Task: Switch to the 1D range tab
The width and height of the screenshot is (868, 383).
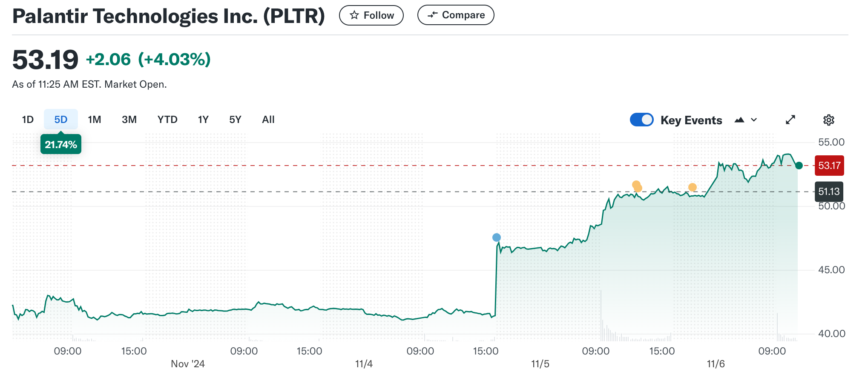Action: point(28,120)
